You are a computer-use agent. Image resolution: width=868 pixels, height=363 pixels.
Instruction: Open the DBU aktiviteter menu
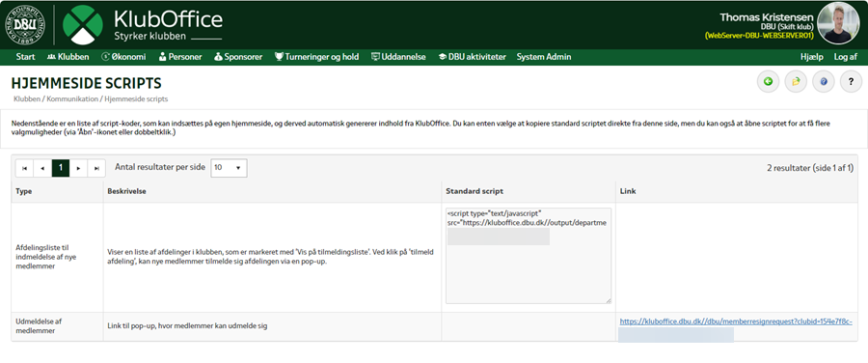click(473, 57)
